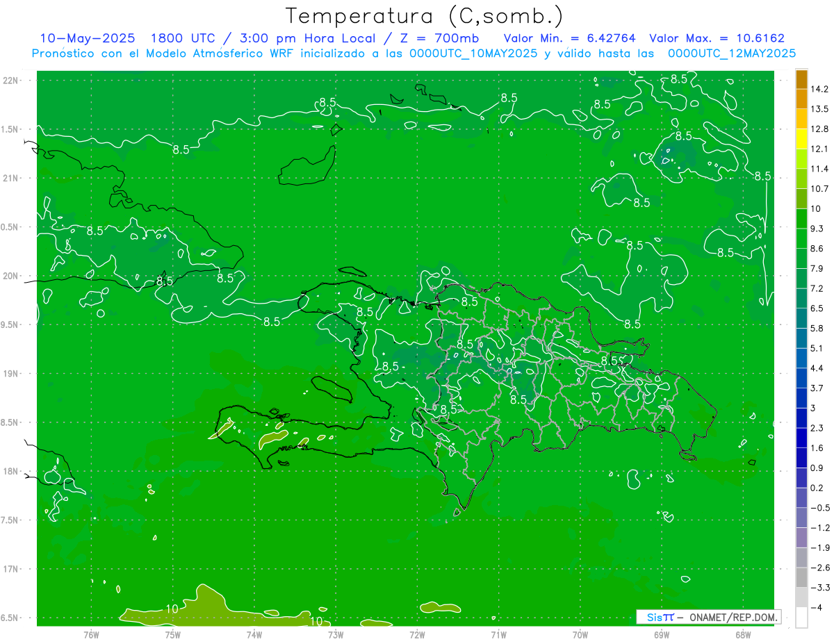Viewport: 834px width, 644px height.
Task: Pick the orange colorbar segment between 13.5 and 14.2
Action: click(801, 99)
